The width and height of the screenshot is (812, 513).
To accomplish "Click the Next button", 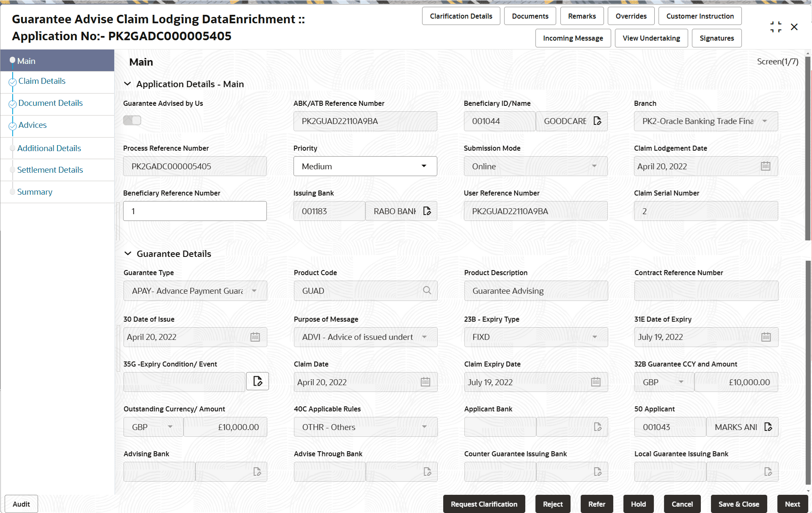I will point(793,504).
